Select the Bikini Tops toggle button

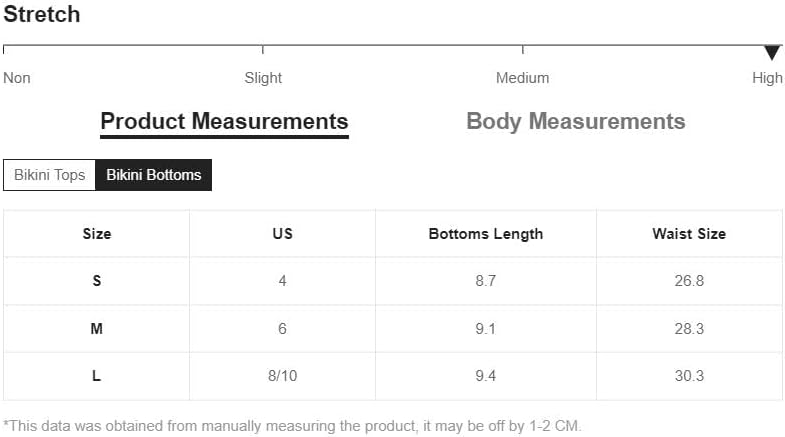tap(50, 175)
